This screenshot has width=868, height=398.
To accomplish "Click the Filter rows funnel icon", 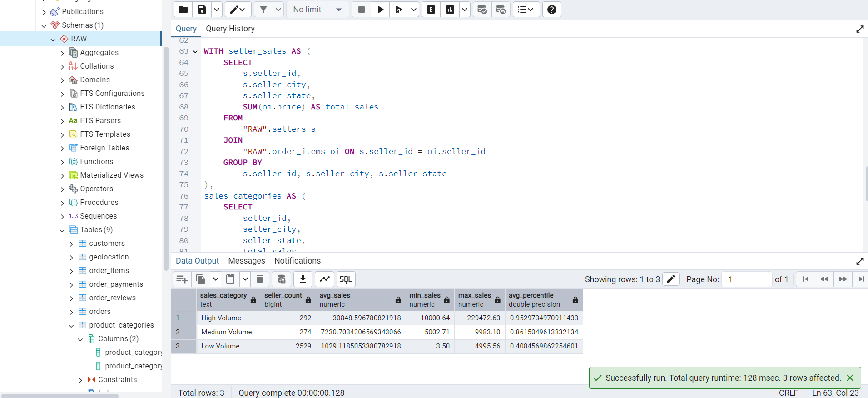I will point(263,10).
